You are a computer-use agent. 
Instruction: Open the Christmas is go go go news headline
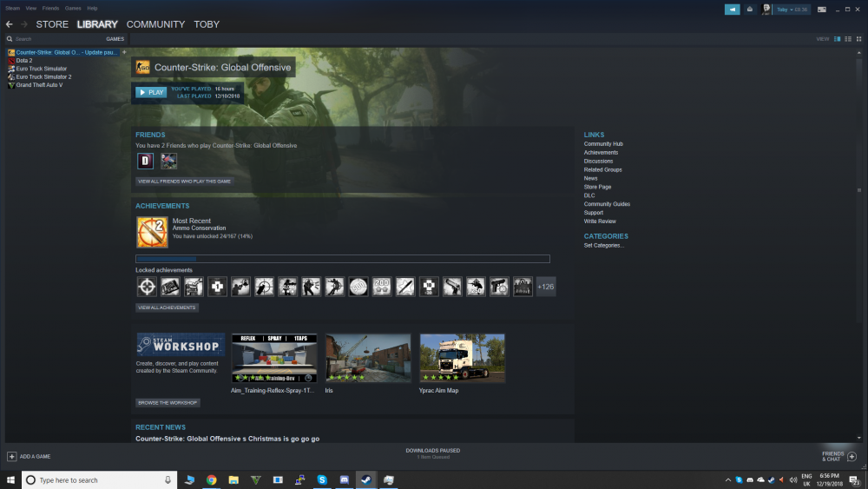[x=227, y=439]
